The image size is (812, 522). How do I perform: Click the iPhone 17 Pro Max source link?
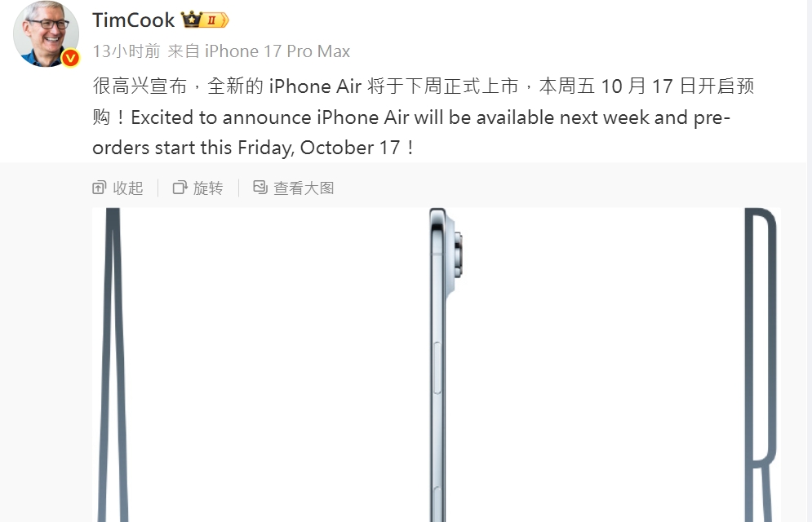tap(277, 51)
